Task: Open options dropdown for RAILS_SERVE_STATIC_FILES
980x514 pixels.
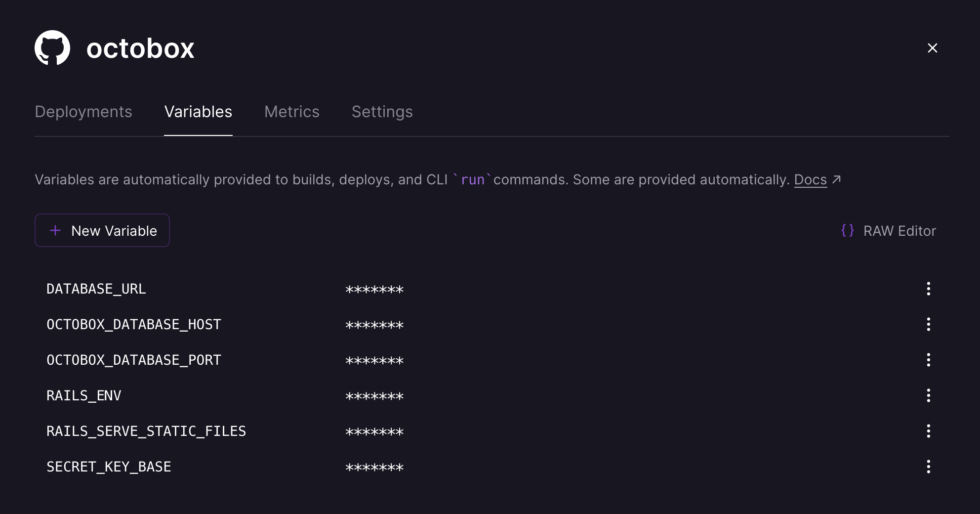Action: pyautogui.click(x=929, y=430)
